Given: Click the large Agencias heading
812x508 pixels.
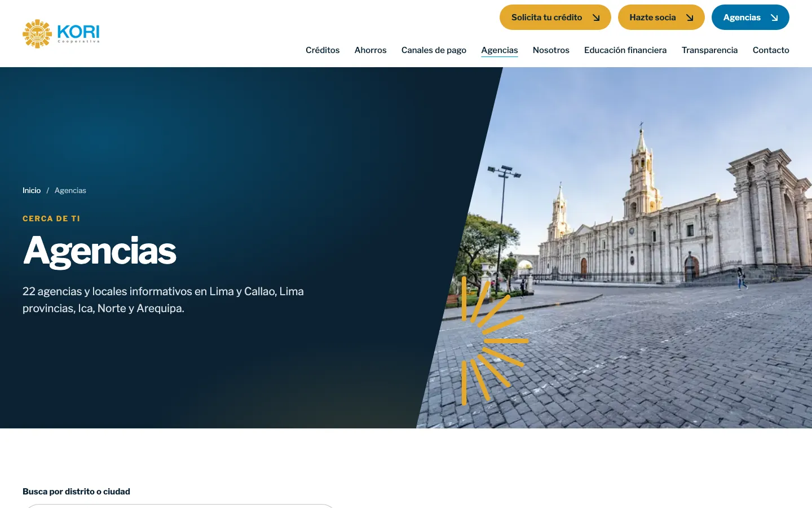Looking at the screenshot, I should click(100, 251).
